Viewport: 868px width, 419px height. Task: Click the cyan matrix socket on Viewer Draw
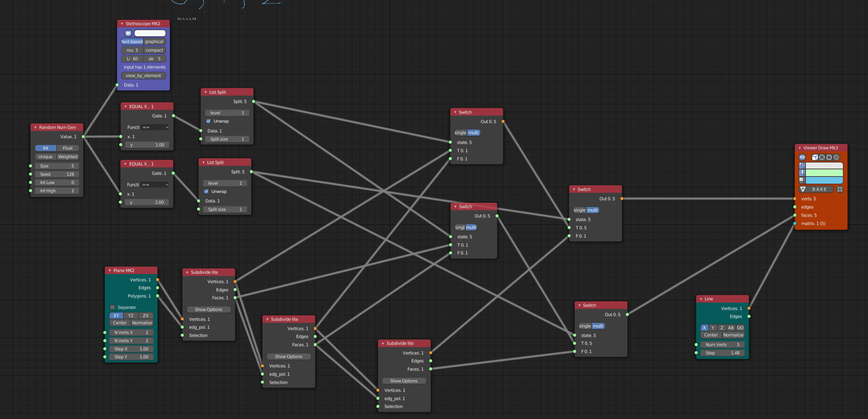point(795,223)
